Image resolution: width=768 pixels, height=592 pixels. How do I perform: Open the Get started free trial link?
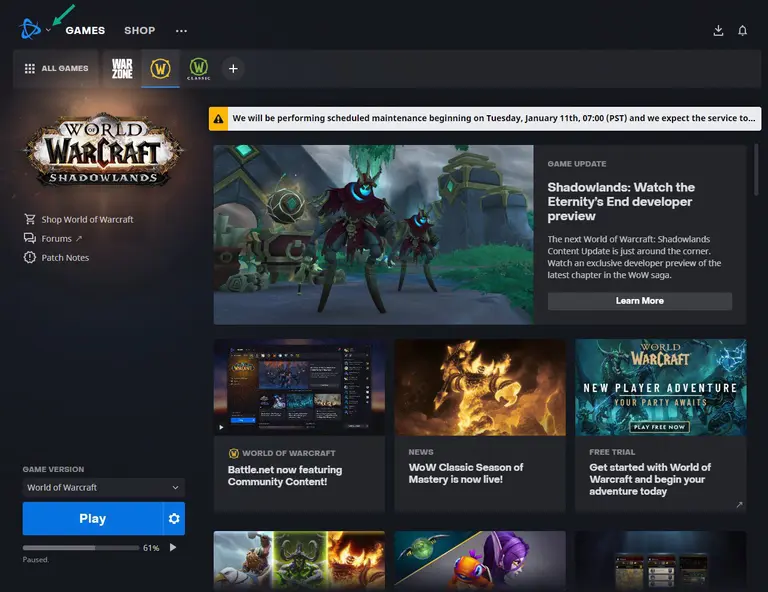coord(650,479)
